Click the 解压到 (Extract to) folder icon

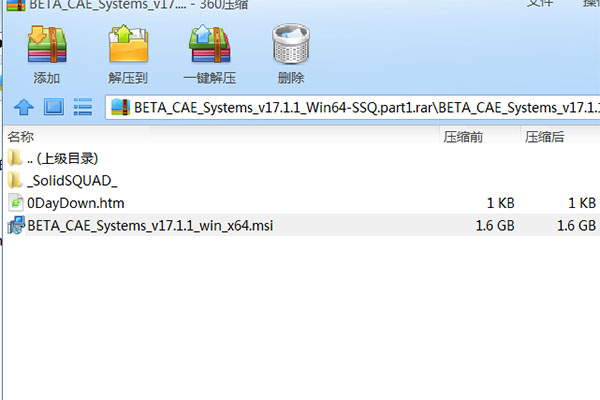click(128, 44)
